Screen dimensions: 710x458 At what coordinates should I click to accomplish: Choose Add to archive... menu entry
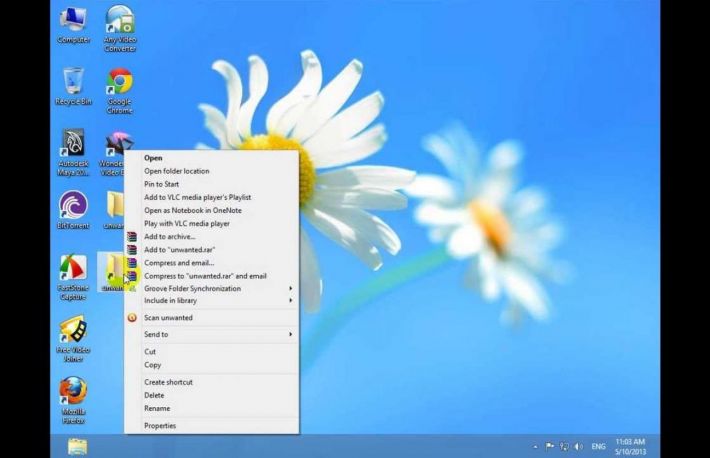(x=169, y=236)
